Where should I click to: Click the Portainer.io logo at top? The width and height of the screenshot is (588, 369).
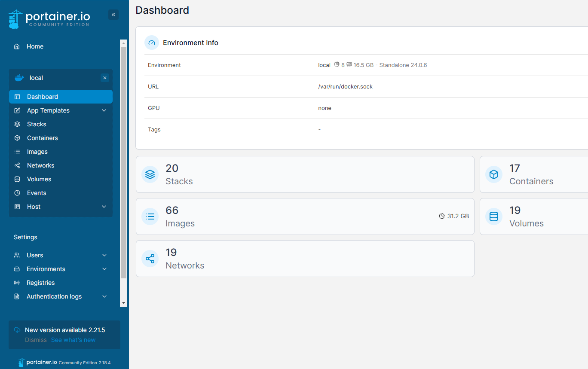49,19
